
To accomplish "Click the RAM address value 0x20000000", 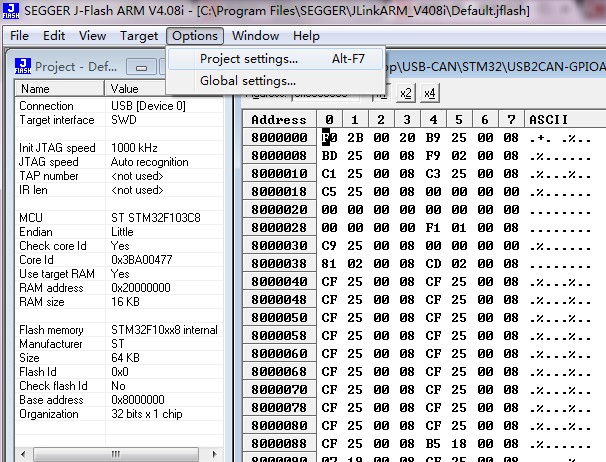I will pos(141,288).
